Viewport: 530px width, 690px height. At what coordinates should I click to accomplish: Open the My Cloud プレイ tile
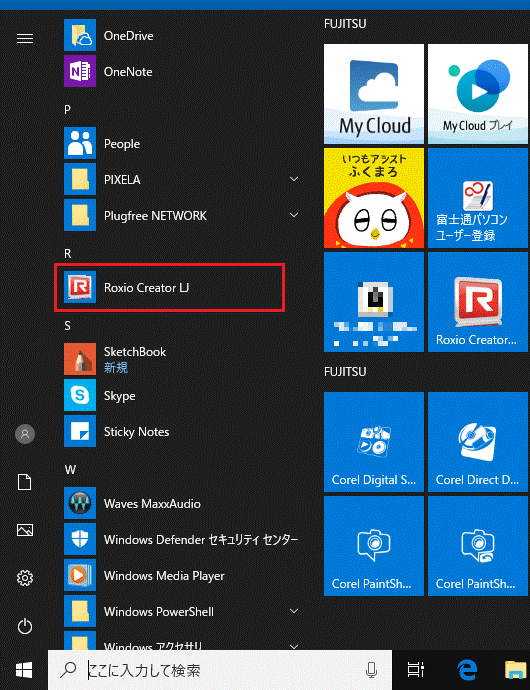[478, 94]
